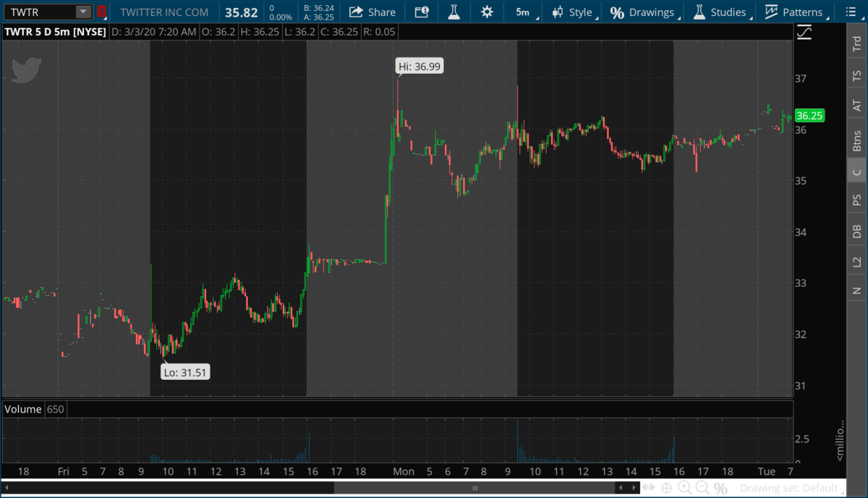Click the flask icon on Studies

pyautogui.click(x=699, y=12)
